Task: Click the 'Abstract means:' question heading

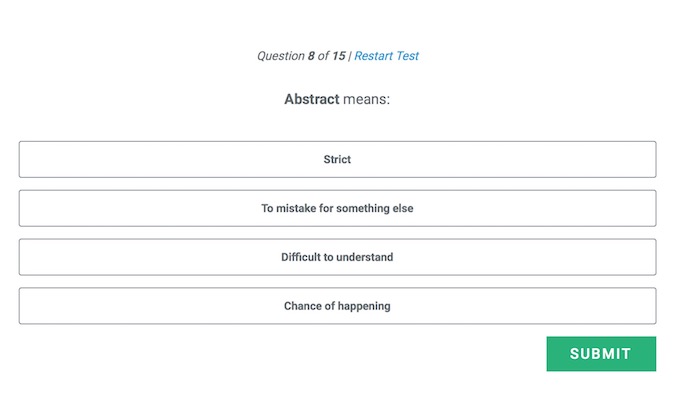Action: point(337,99)
